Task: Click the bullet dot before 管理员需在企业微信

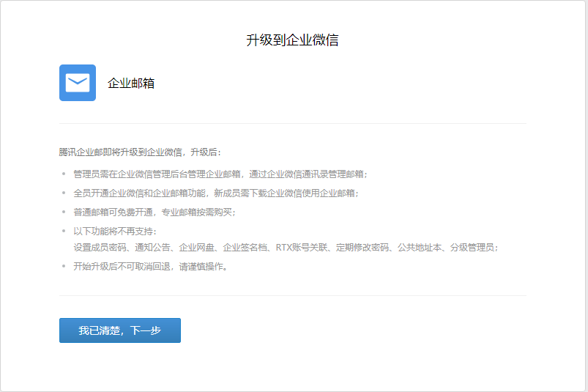Action: [64, 174]
